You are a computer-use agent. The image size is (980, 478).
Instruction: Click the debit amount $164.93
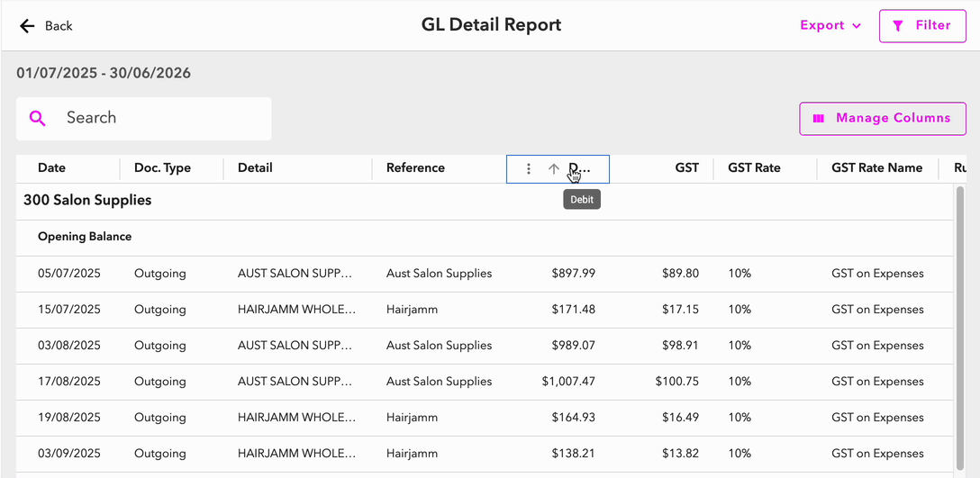click(x=574, y=418)
